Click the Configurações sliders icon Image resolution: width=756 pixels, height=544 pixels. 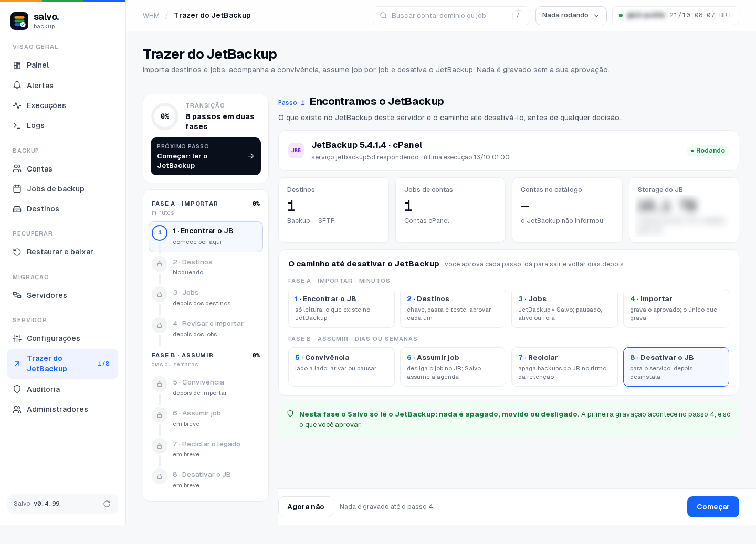pyautogui.click(x=17, y=338)
